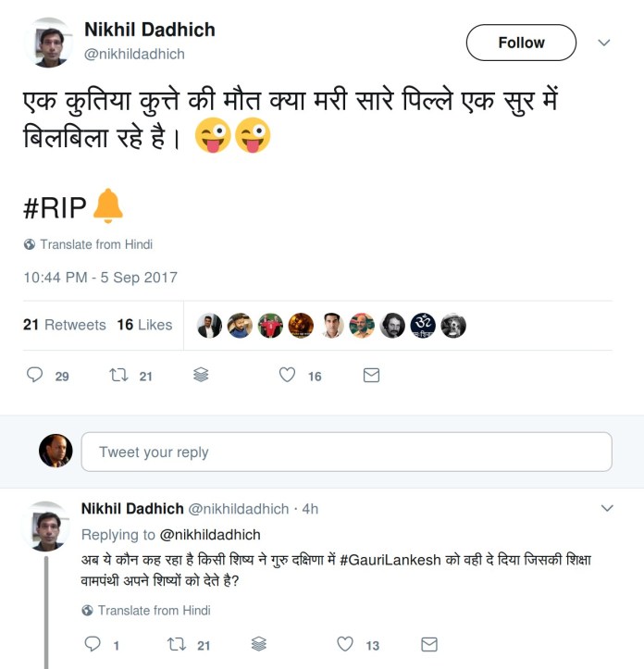Send main tweet via Direct Message envelope
The image size is (644, 669).
tap(371, 376)
